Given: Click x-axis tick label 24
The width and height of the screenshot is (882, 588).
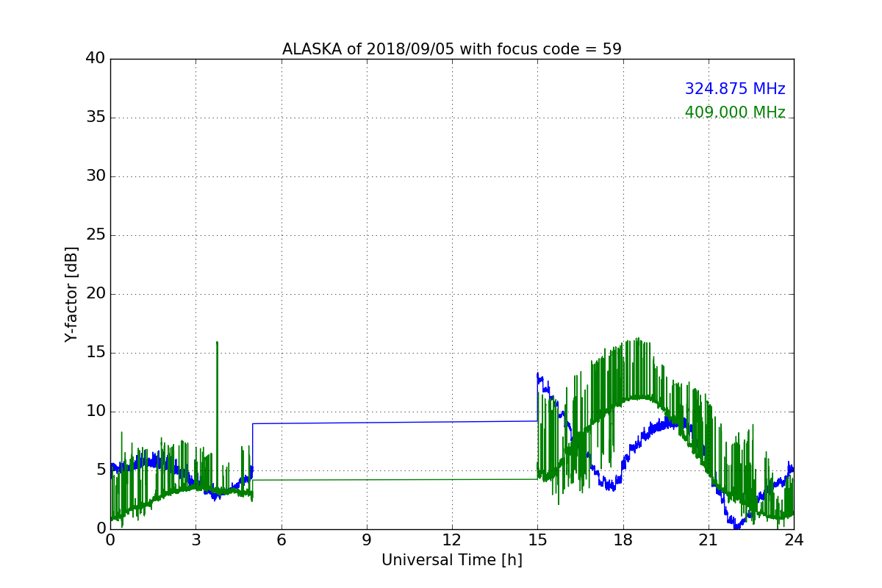Looking at the screenshot, I should coord(794,539).
